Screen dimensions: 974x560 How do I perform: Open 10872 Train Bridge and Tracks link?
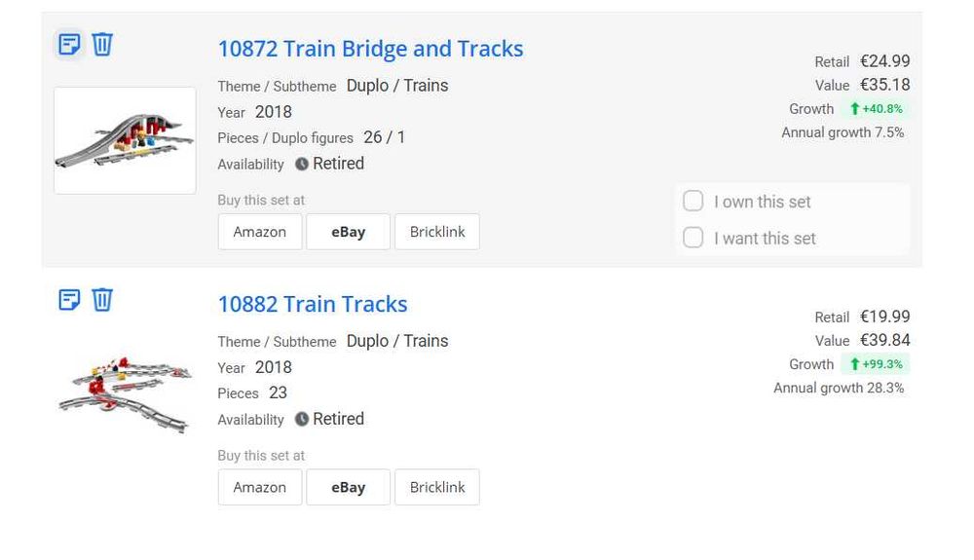pos(370,49)
